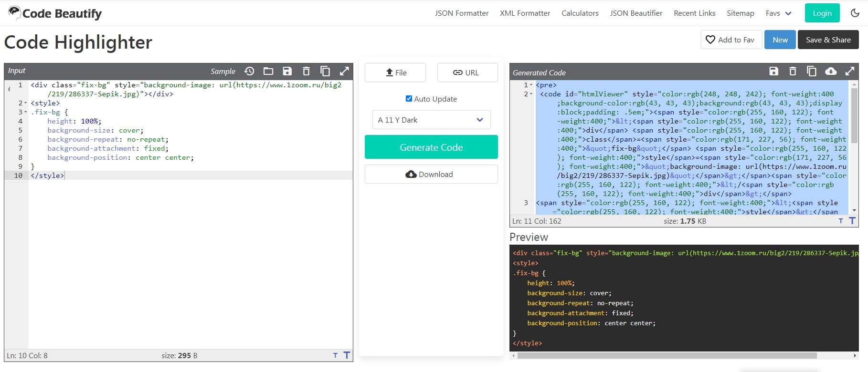868x372 pixels.
Task: Expand the Favs dropdown menu
Action: click(779, 13)
